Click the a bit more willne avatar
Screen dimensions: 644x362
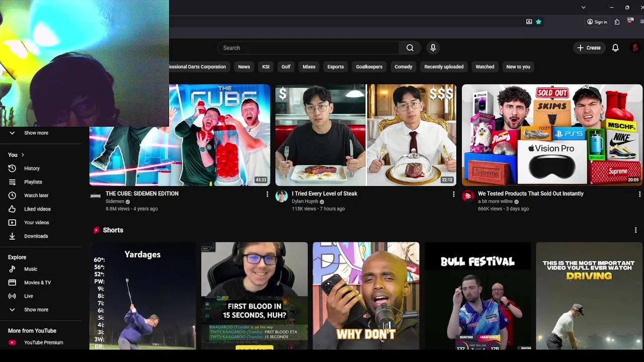[468, 196]
